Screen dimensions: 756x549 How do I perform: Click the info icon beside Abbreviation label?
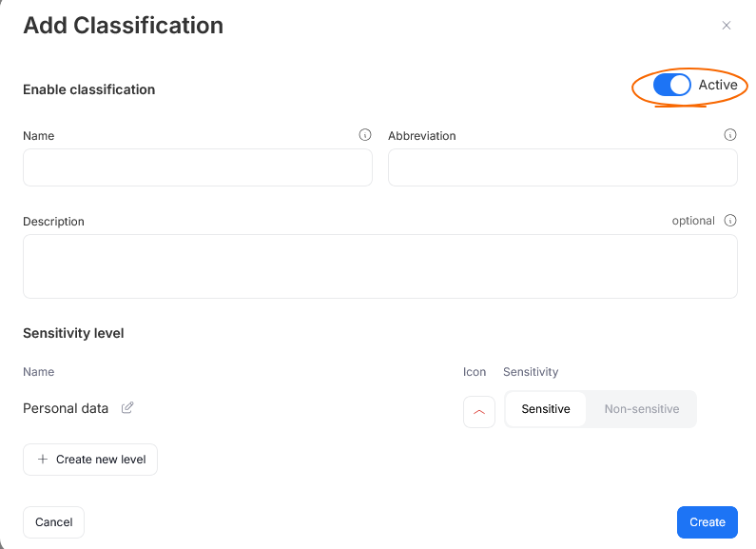(x=730, y=135)
